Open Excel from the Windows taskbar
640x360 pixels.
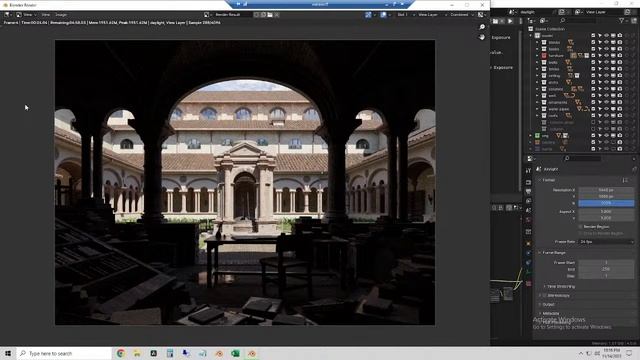pos(235,353)
